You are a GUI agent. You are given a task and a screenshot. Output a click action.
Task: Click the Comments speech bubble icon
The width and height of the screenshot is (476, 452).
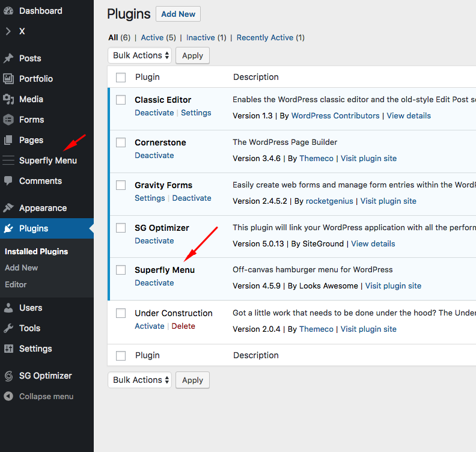8,181
